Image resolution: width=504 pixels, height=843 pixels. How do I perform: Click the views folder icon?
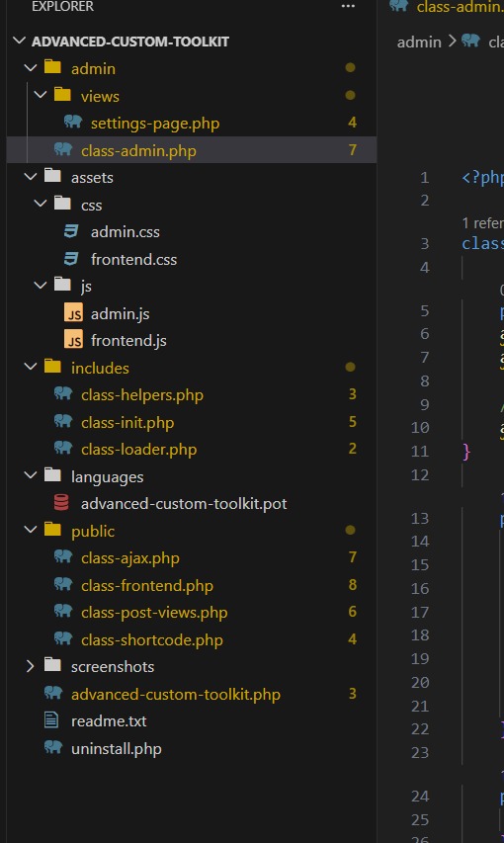(x=62, y=95)
